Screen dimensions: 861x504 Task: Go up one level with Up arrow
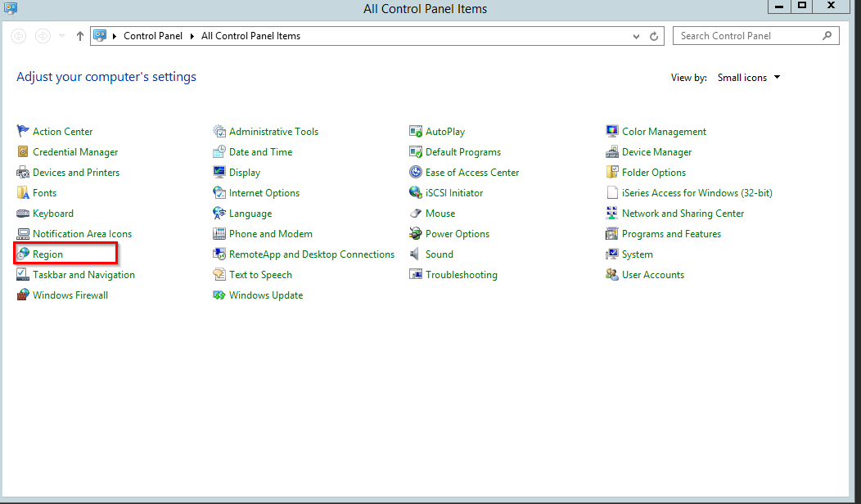(79, 36)
